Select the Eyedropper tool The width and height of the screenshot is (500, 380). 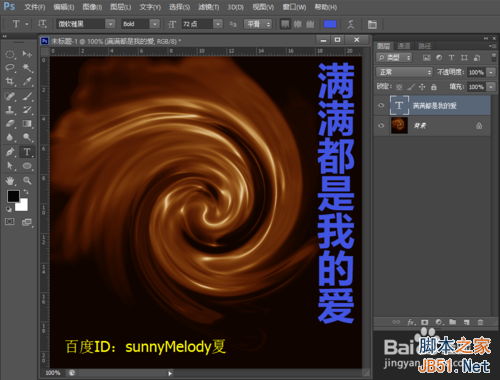27,81
